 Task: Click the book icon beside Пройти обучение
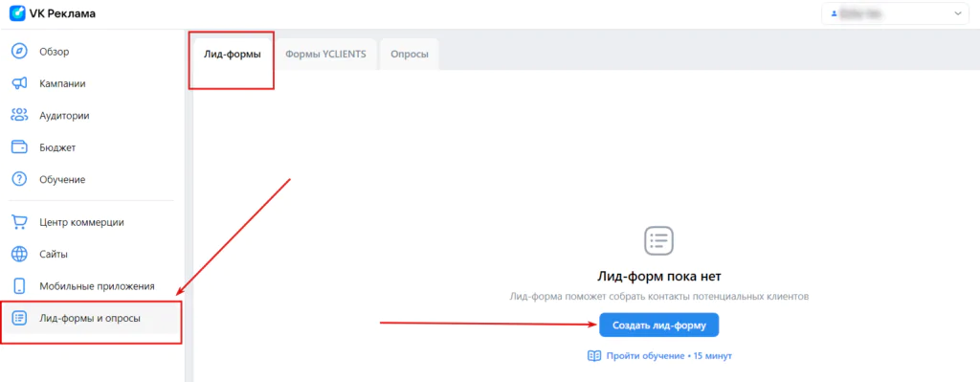point(593,356)
